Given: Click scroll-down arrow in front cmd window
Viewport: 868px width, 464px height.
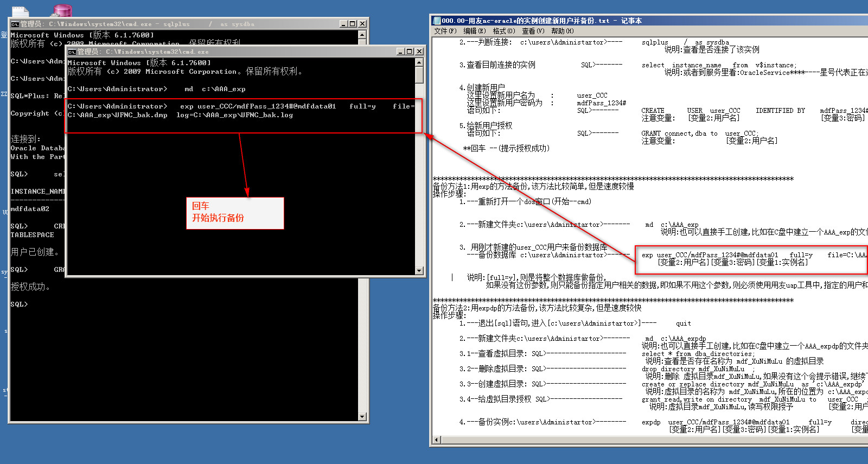Looking at the screenshot, I should [x=419, y=270].
